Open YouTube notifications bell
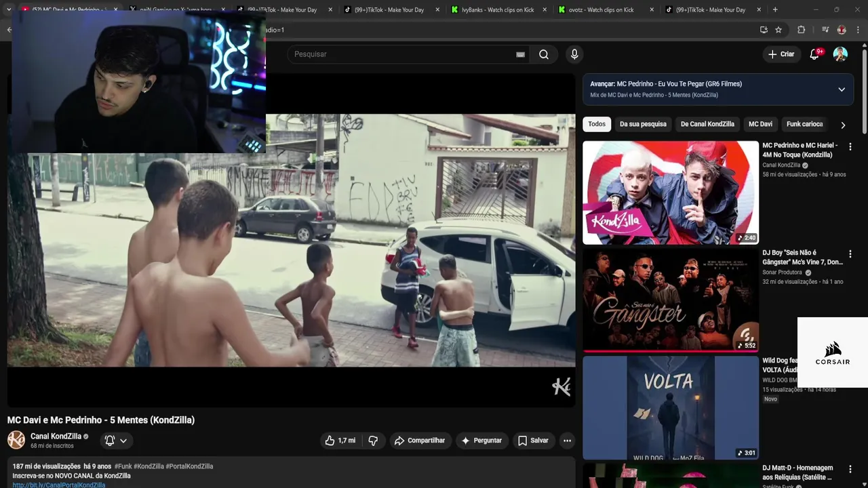 tap(815, 54)
